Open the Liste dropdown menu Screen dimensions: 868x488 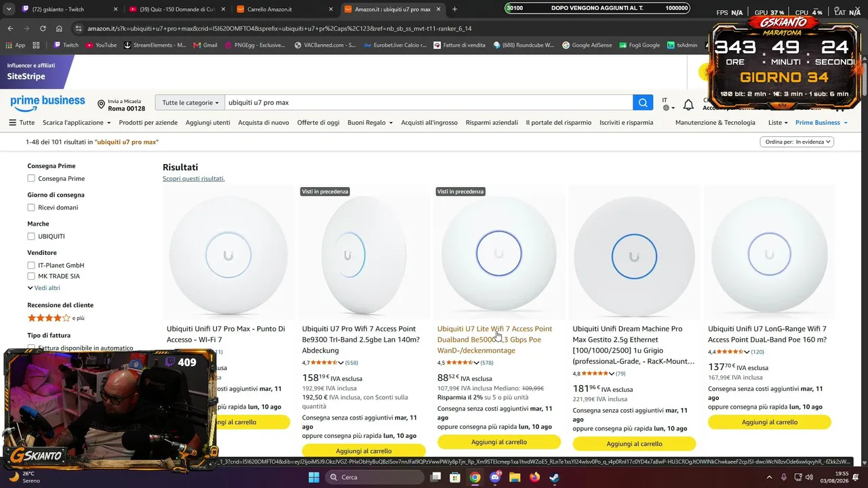point(778,123)
